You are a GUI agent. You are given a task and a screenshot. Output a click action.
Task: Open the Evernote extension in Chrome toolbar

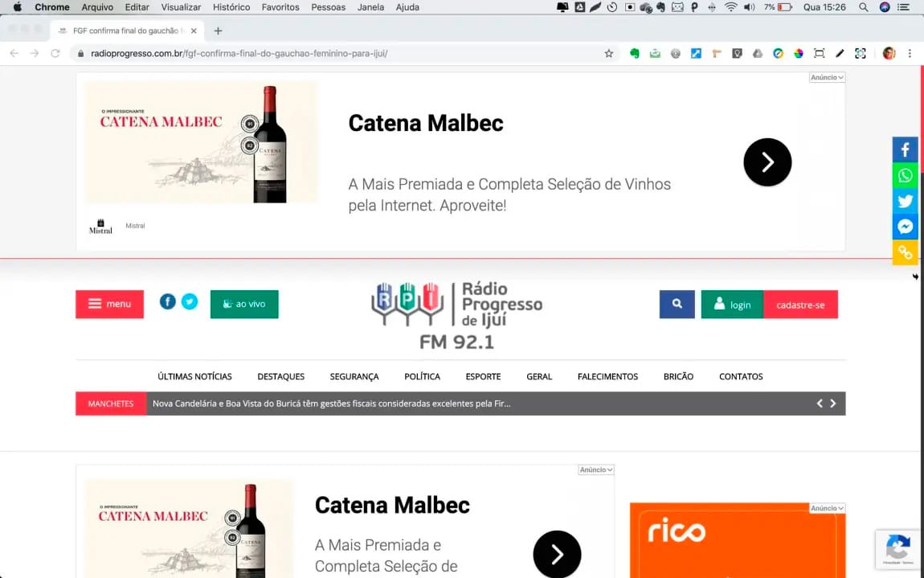(635, 54)
